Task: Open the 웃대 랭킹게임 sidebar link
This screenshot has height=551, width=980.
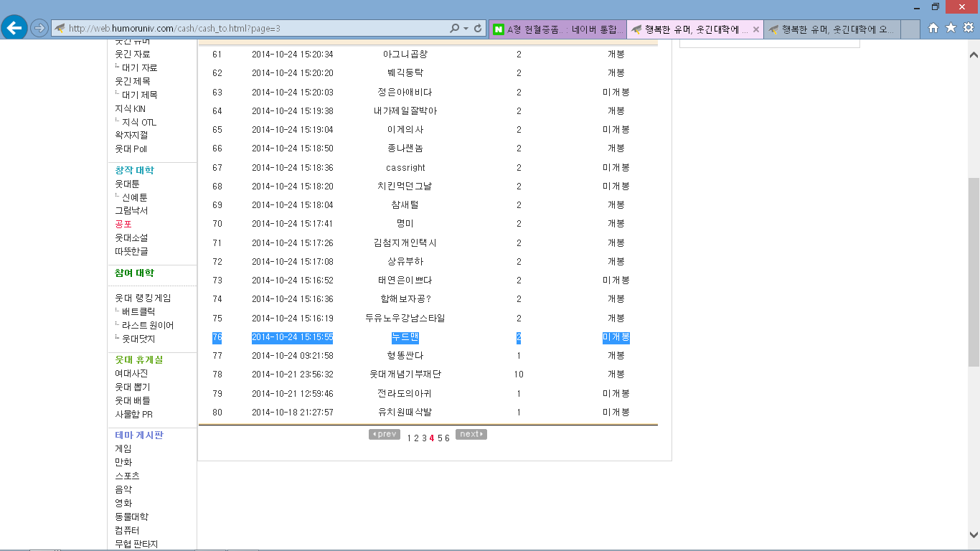Action: (143, 298)
